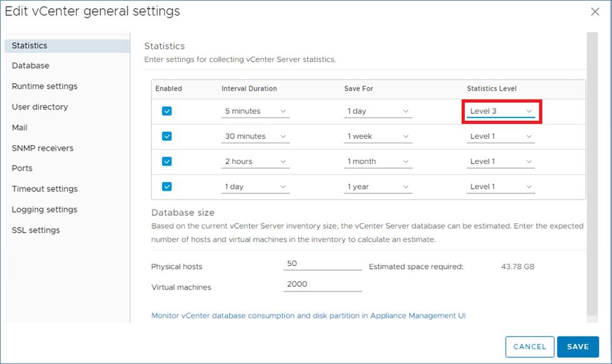
Task: Click the 43.78 GB estimated space value
Action: tap(518, 267)
